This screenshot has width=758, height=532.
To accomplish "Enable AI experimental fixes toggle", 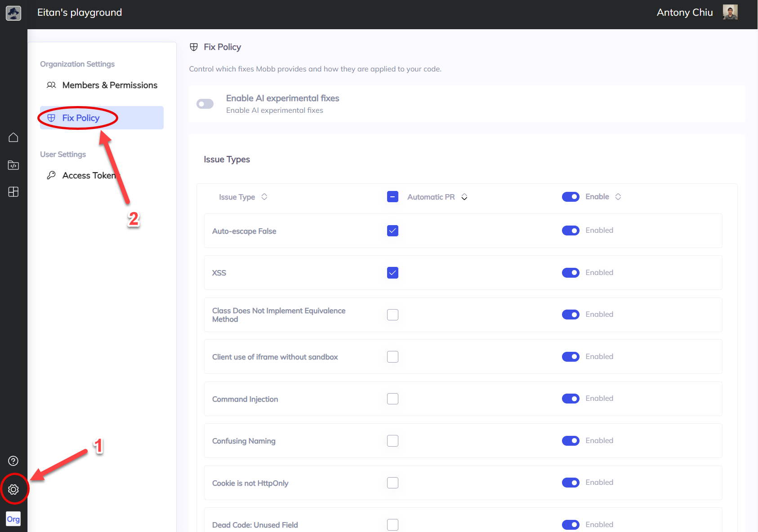I will click(x=205, y=104).
